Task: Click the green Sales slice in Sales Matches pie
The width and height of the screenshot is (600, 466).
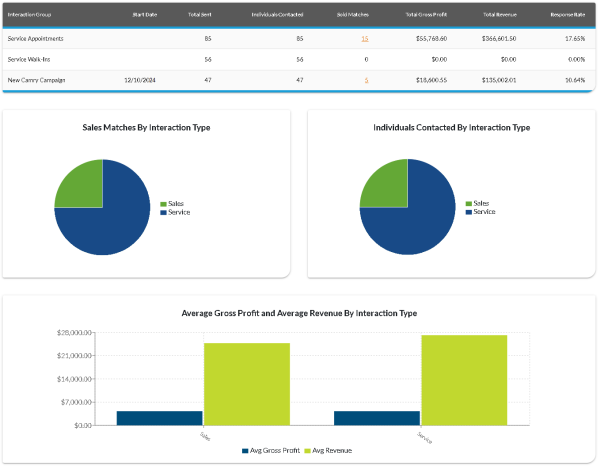Action: (x=78, y=185)
